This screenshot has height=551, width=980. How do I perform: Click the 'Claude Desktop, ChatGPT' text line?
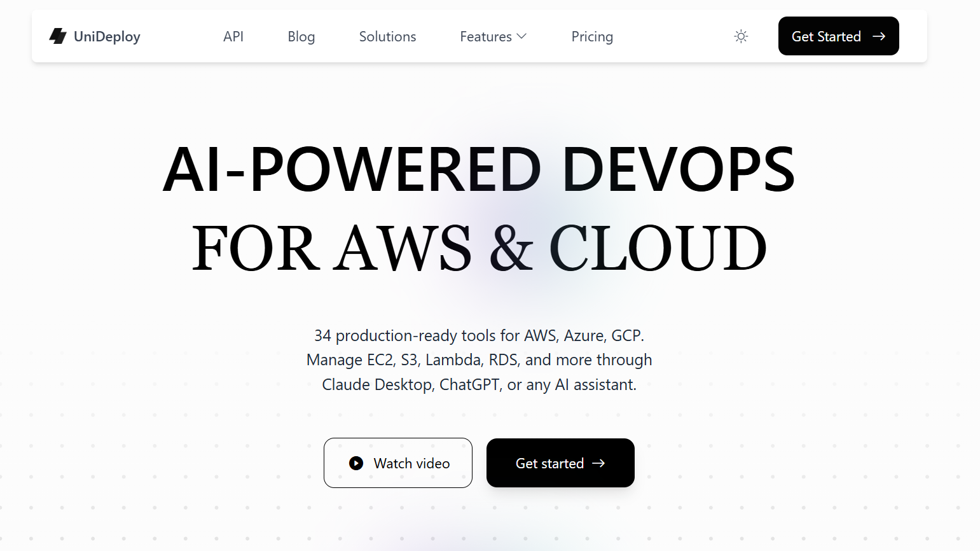pos(479,385)
